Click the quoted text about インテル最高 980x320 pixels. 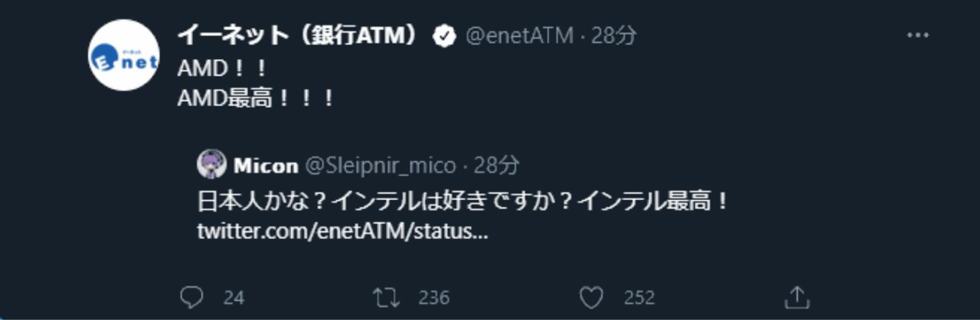point(462,202)
